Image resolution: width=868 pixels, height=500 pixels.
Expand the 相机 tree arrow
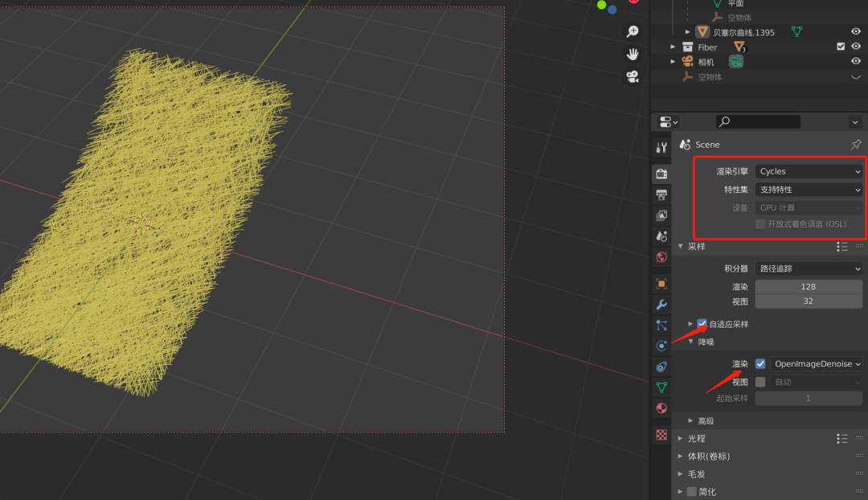tap(673, 62)
